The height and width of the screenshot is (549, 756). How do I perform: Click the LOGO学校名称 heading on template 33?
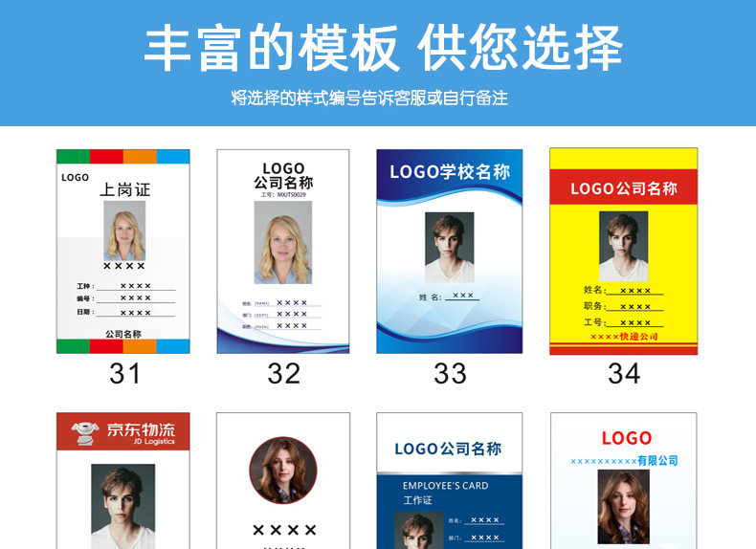450,172
